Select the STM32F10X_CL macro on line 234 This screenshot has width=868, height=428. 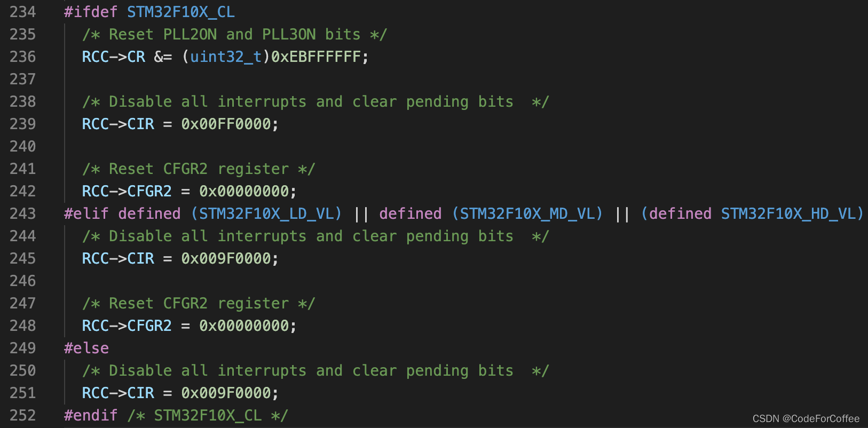[181, 12]
